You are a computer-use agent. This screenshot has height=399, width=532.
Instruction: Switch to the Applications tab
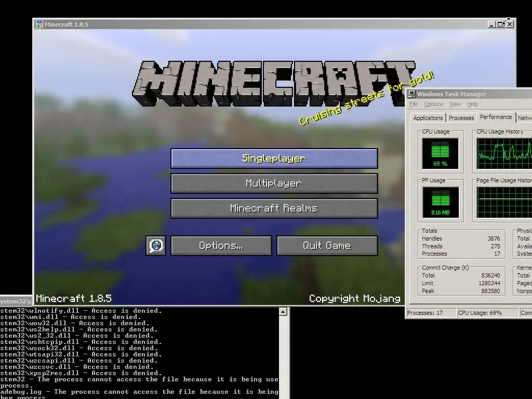[428, 118]
